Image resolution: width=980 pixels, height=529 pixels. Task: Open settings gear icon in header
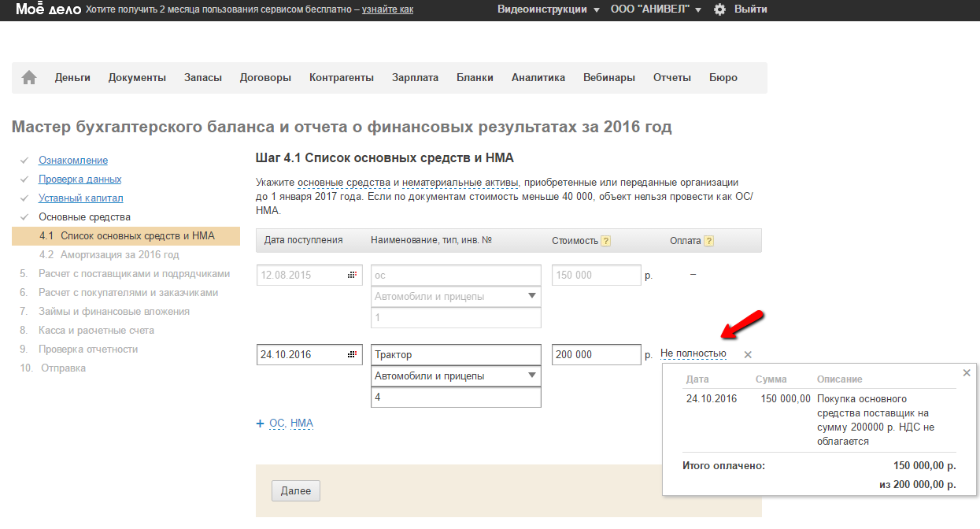[719, 9]
